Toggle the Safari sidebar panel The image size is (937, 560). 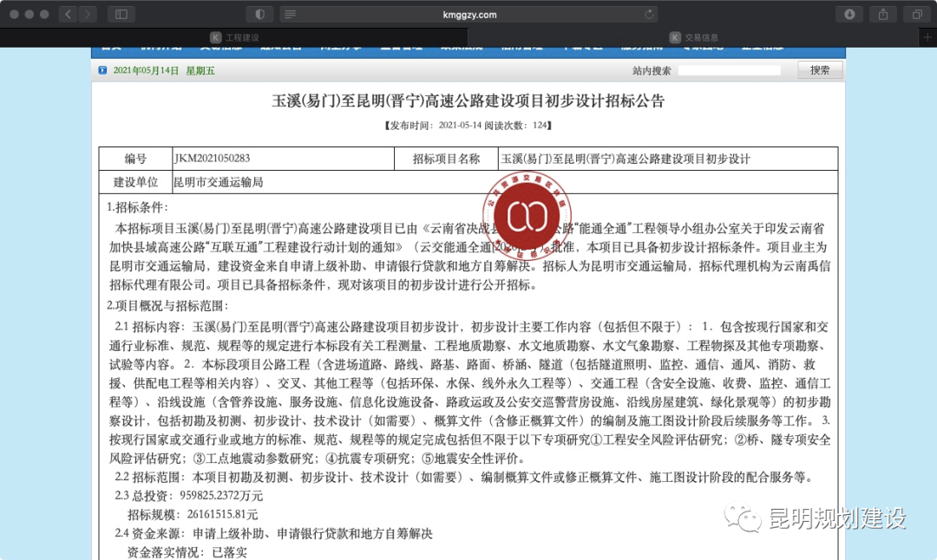point(121,14)
